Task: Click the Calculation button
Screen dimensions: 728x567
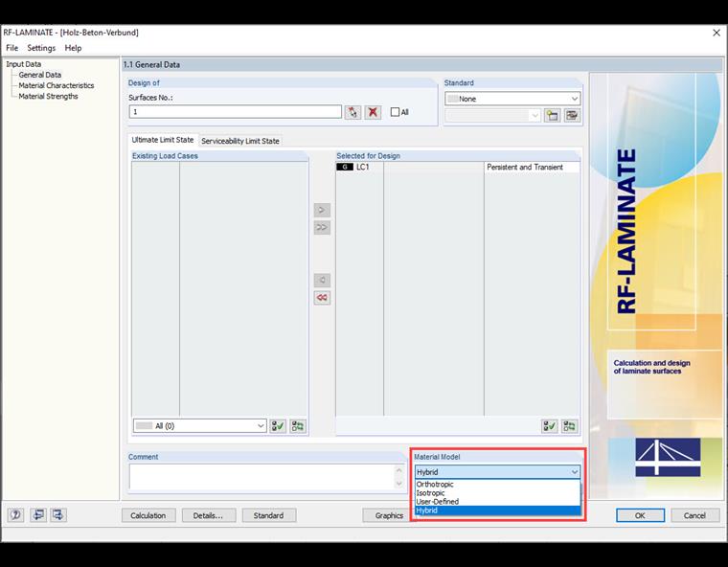Action: point(148,515)
